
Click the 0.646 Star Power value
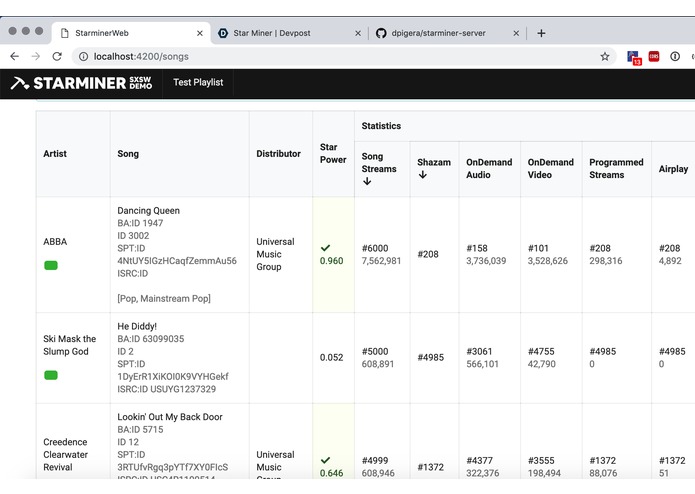(332, 473)
